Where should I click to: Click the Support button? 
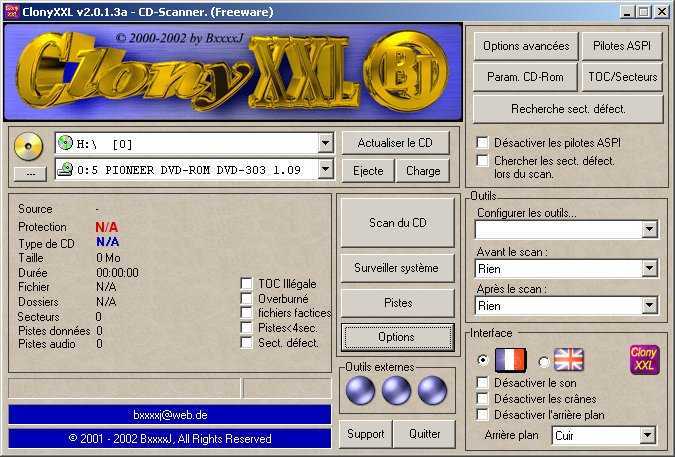click(x=365, y=434)
